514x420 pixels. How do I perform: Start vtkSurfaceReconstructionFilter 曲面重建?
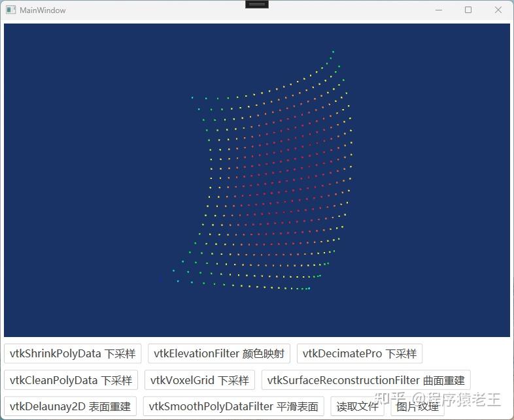[x=366, y=380]
